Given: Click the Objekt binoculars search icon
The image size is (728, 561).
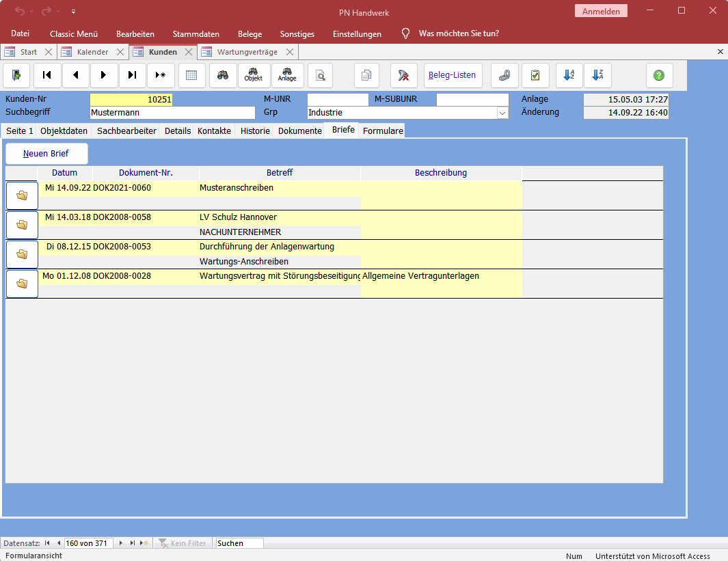Looking at the screenshot, I should (x=254, y=75).
